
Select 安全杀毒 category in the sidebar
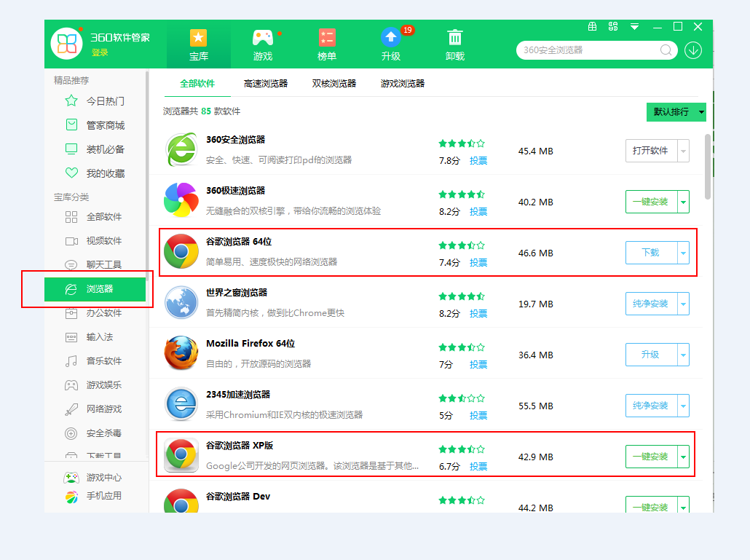pyautogui.click(x=95, y=433)
